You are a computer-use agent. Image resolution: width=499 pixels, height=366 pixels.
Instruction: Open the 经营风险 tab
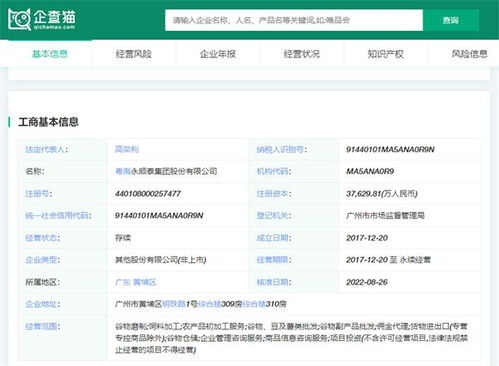(x=134, y=54)
